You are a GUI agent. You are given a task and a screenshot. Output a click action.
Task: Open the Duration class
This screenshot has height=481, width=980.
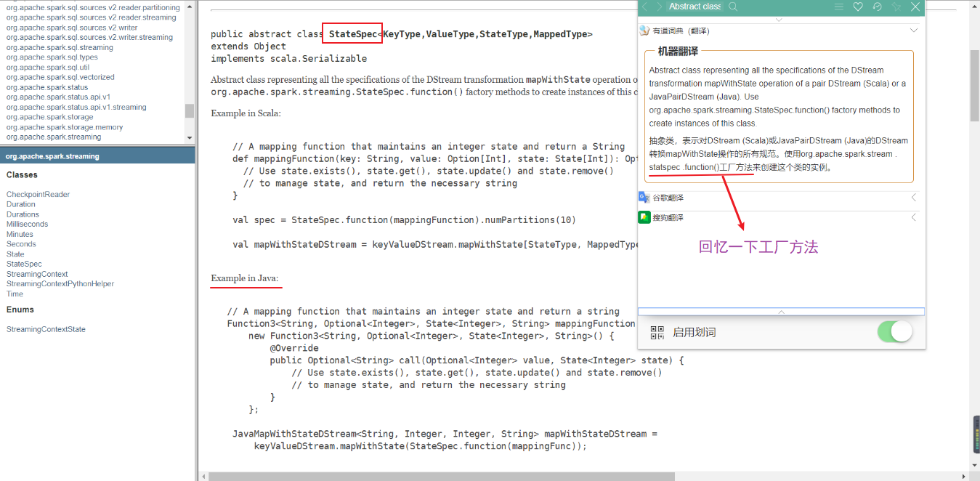[x=20, y=204]
